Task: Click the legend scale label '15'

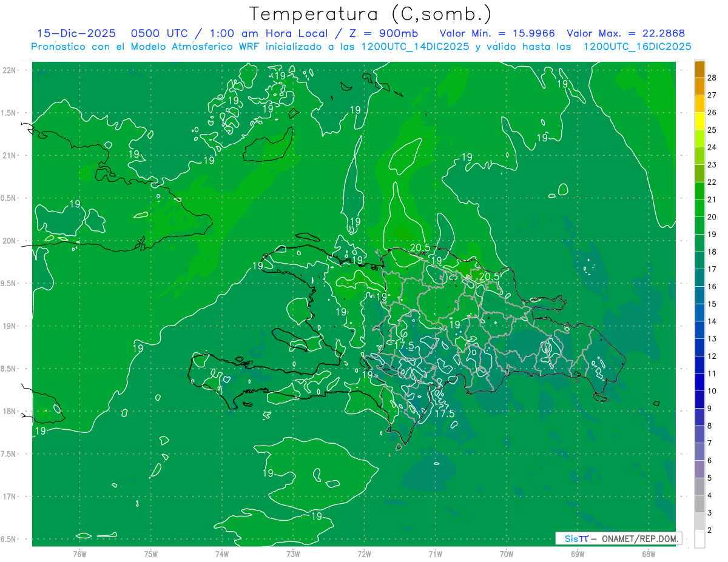Action: pyautogui.click(x=712, y=304)
